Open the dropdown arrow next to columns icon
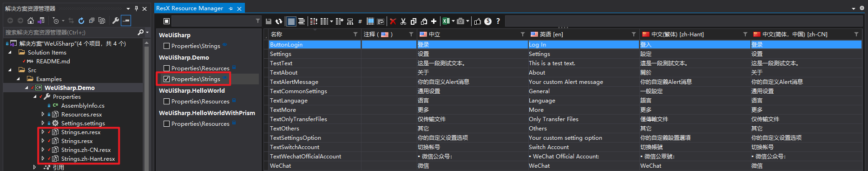Image resolution: width=868 pixels, height=171 pixels. pos(331,21)
